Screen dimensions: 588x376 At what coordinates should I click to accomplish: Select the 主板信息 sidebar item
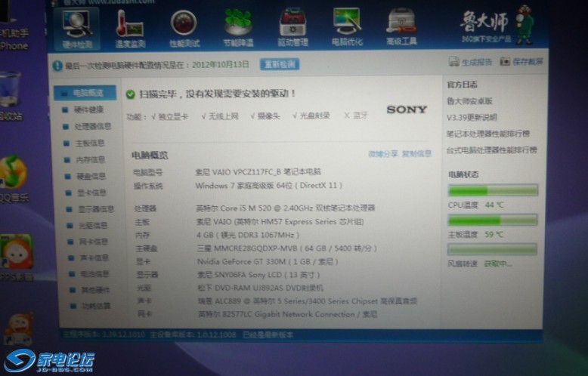(x=90, y=143)
